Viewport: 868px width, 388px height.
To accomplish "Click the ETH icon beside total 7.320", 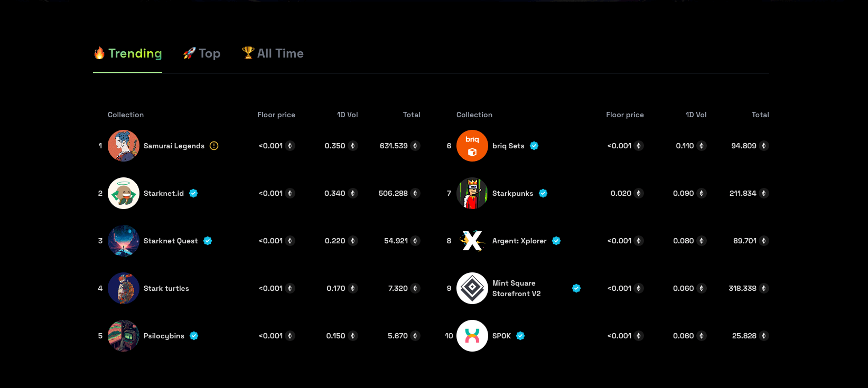I will (415, 288).
